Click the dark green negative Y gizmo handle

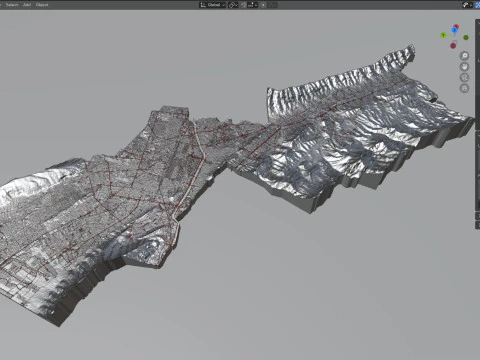(466, 38)
